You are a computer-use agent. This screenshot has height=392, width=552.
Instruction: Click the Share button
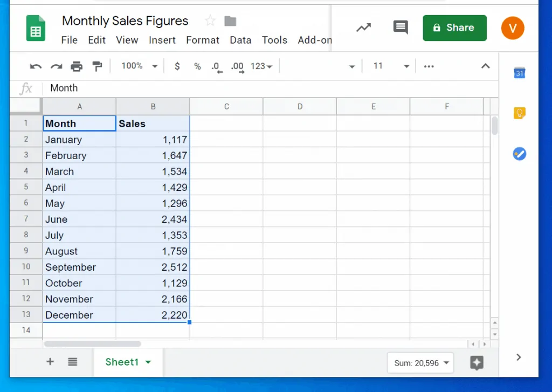click(x=454, y=27)
